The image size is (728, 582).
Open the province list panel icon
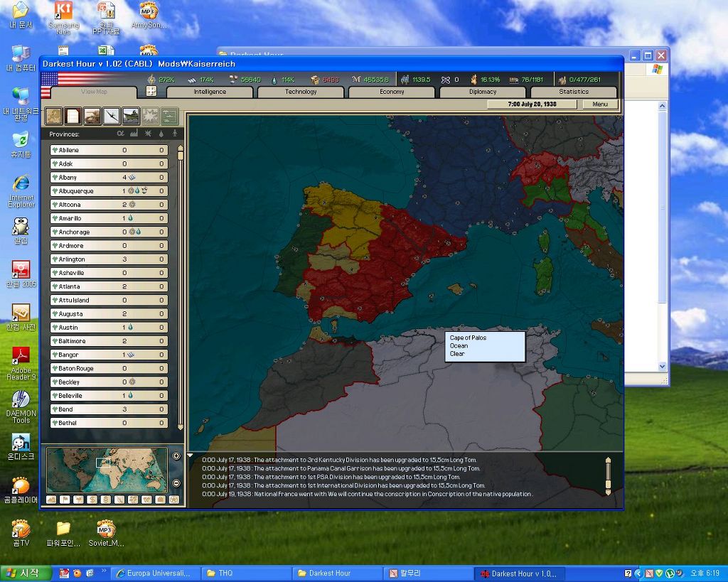click(53, 116)
